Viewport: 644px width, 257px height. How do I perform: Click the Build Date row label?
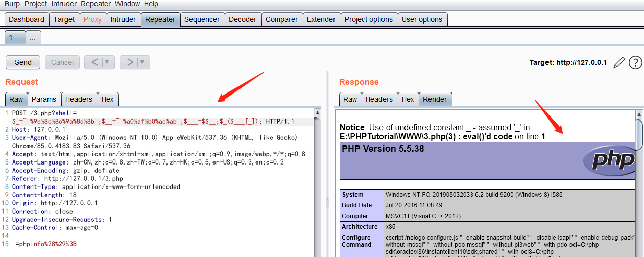coord(356,205)
